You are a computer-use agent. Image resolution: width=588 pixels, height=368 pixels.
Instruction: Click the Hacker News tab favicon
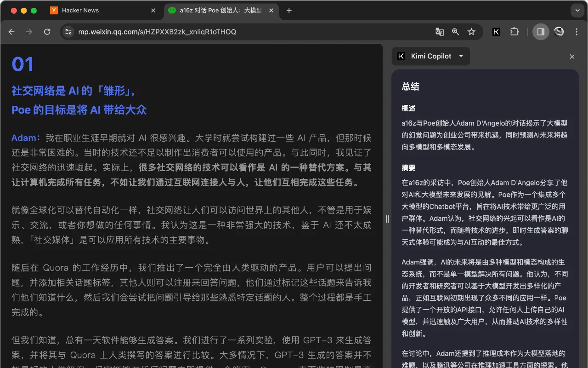click(54, 10)
